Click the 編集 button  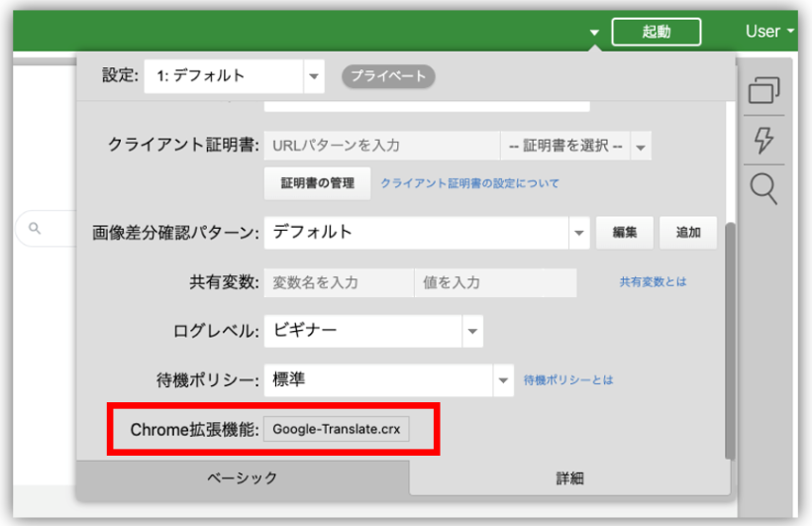point(624,233)
